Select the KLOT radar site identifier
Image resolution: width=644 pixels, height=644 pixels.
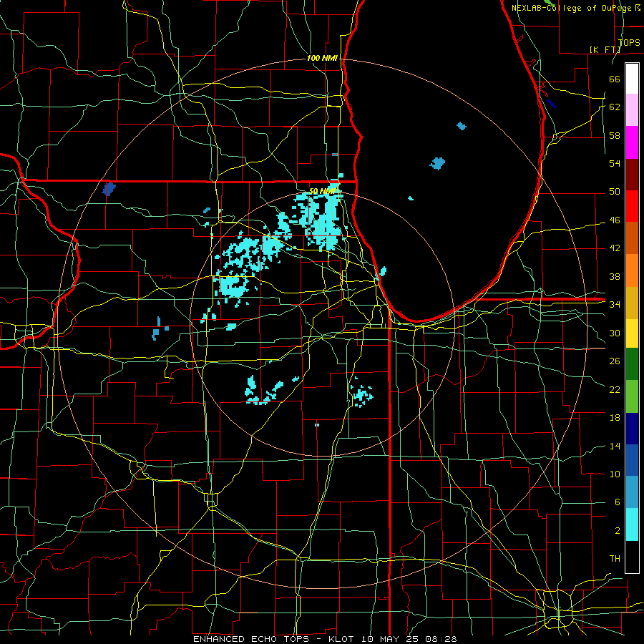[343, 639]
